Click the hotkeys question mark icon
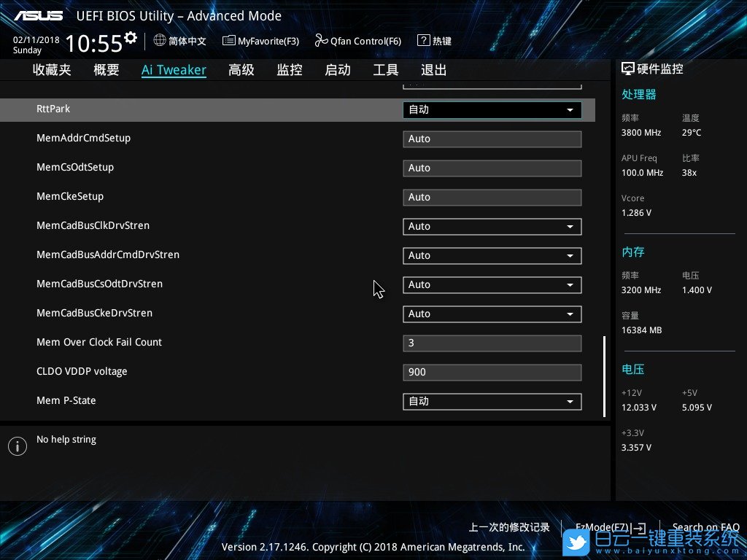This screenshot has height=560, width=747. tap(423, 41)
